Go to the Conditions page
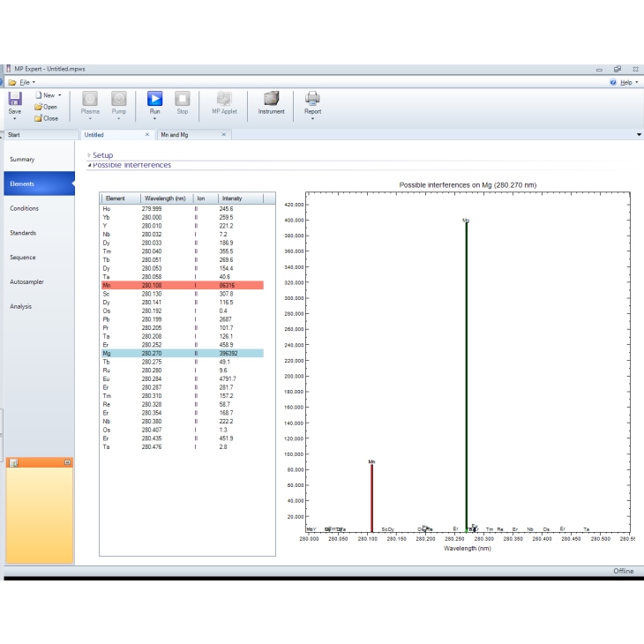The height and width of the screenshot is (644, 644). tap(24, 209)
